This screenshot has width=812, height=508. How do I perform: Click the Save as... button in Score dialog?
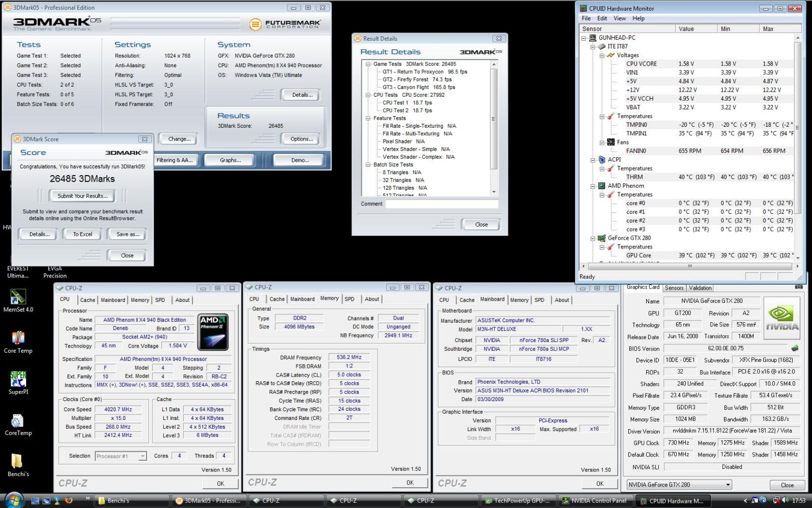(127, 234)
